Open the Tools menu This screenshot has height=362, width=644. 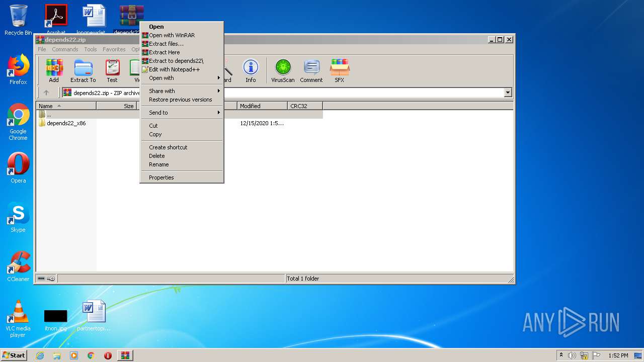point(91,49)
